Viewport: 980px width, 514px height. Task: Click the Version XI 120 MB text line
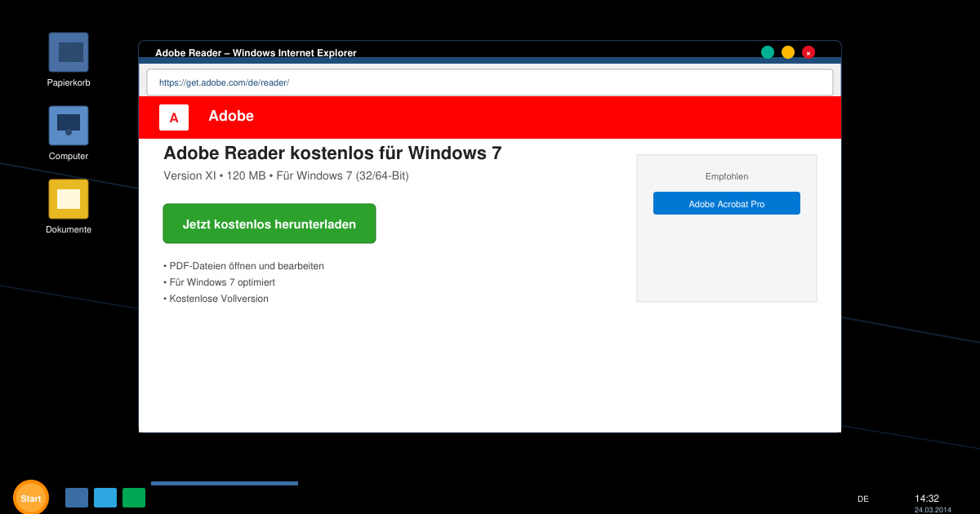[286, 175]
